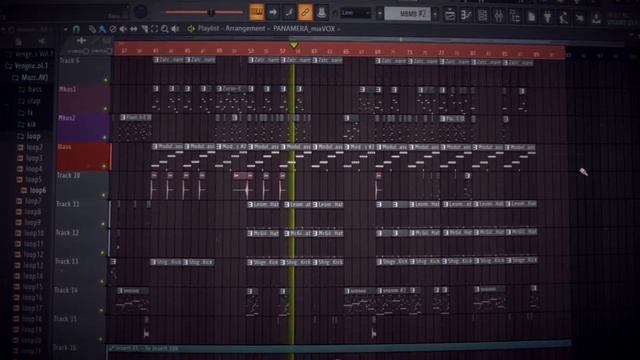Toggle mute dot on Track 6
The image size is (640, 360).
pyautogui.click(x=106, y=80)
